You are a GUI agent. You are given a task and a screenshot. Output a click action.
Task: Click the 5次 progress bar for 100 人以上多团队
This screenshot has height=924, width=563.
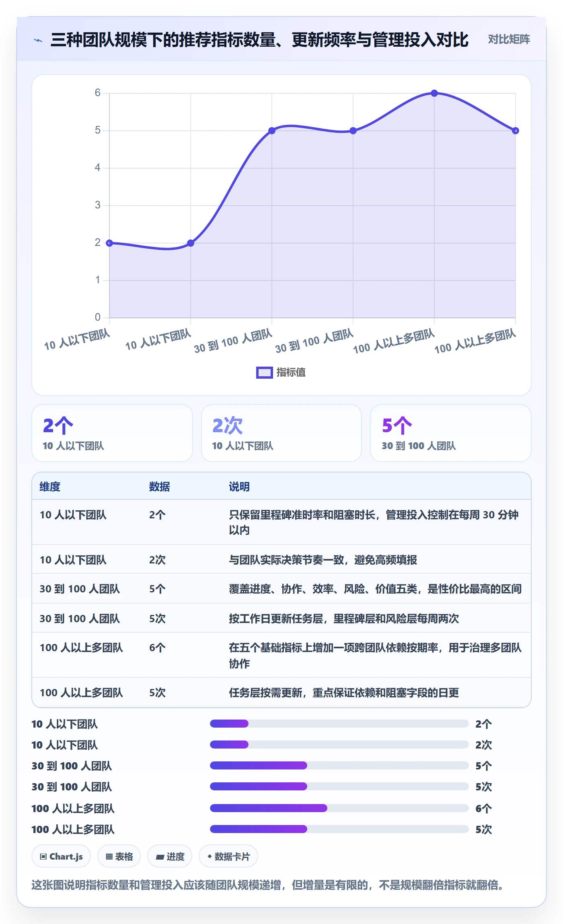point(339,829)
